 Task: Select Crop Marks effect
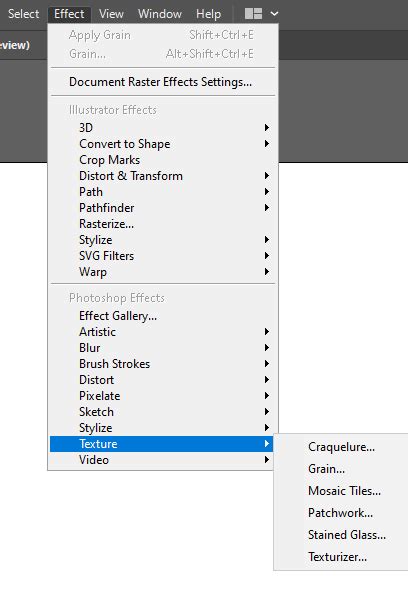pyautogui.click(x=163, y=160)
